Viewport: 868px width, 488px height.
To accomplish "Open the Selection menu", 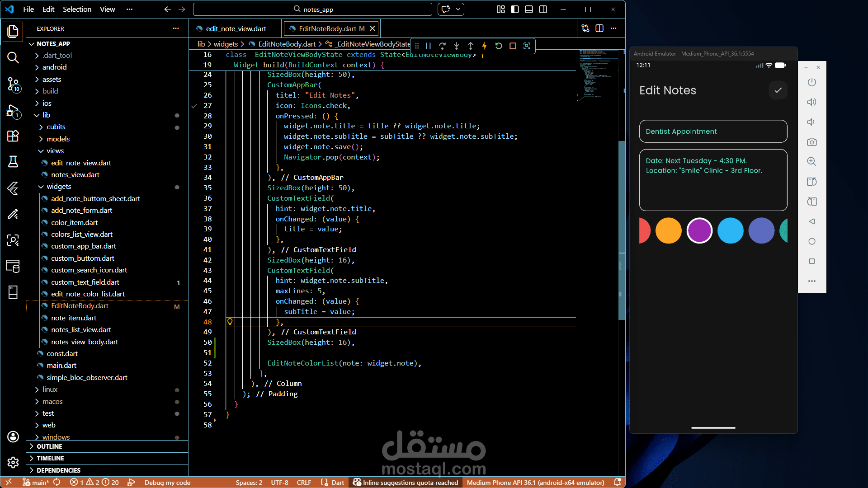I will point(77,9).
